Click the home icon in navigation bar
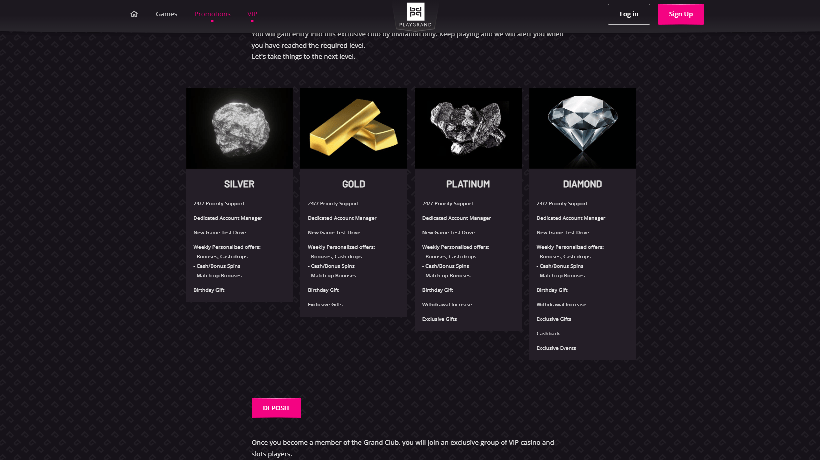The height and width of the screenshot is (460, 820). [x=134, y=14]
